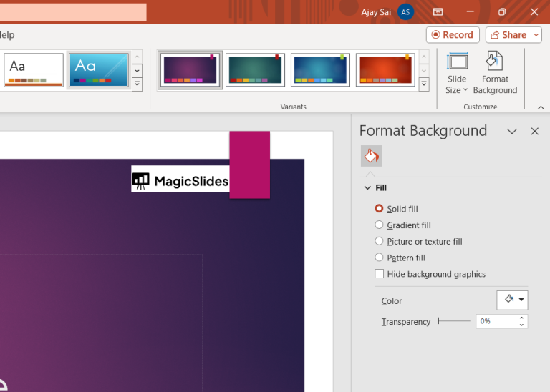
Task: Check Hide background graphics
Action: (x=379, y=273)
